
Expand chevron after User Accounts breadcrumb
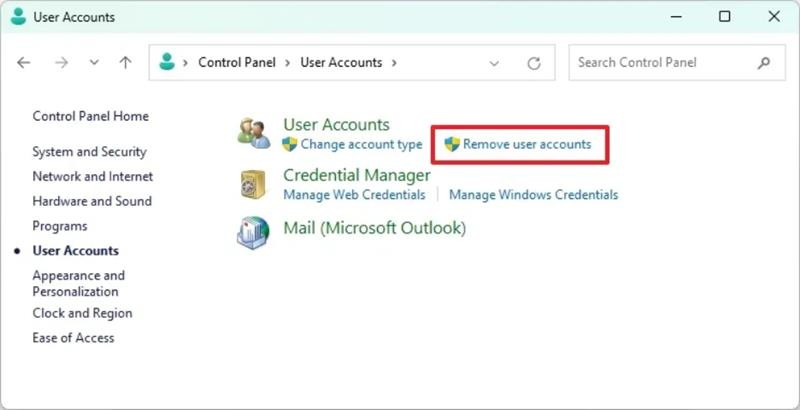tap(394, 63)
